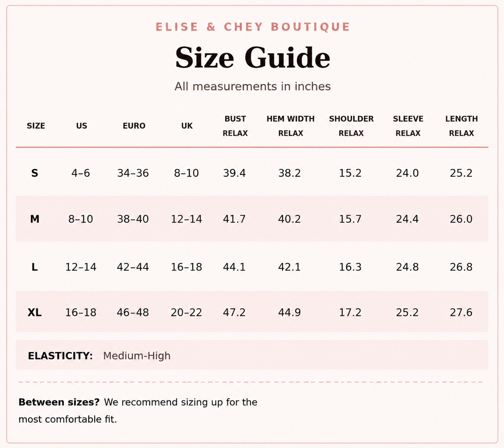Click the Elise & Chey Boutique title

[x=253, y=27]
